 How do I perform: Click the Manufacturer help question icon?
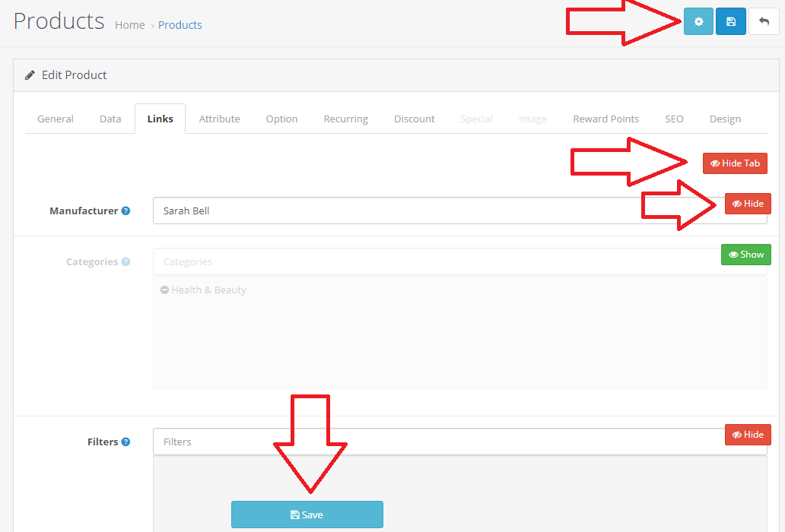tap(126, 211)
